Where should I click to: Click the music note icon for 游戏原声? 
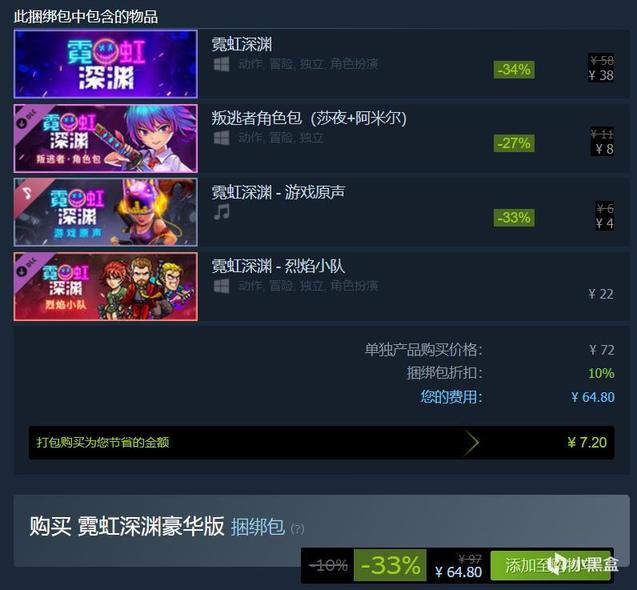[222, 212]
